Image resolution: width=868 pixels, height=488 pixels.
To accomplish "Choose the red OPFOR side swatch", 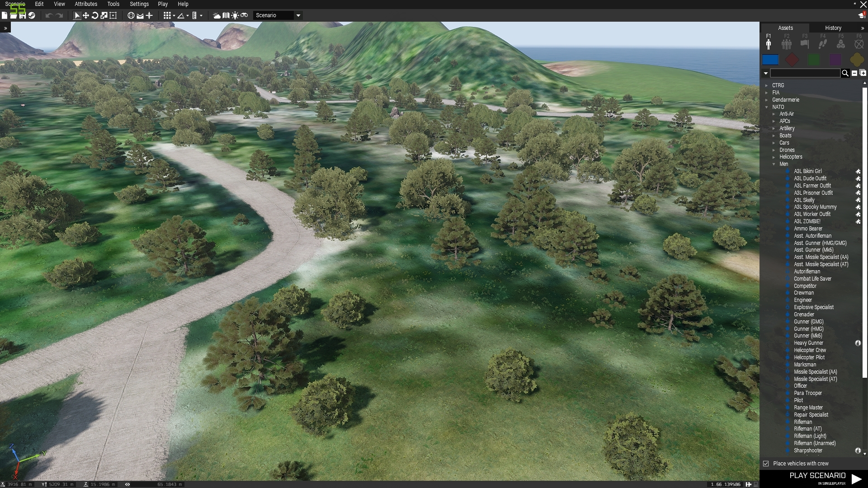I will 792,60.
